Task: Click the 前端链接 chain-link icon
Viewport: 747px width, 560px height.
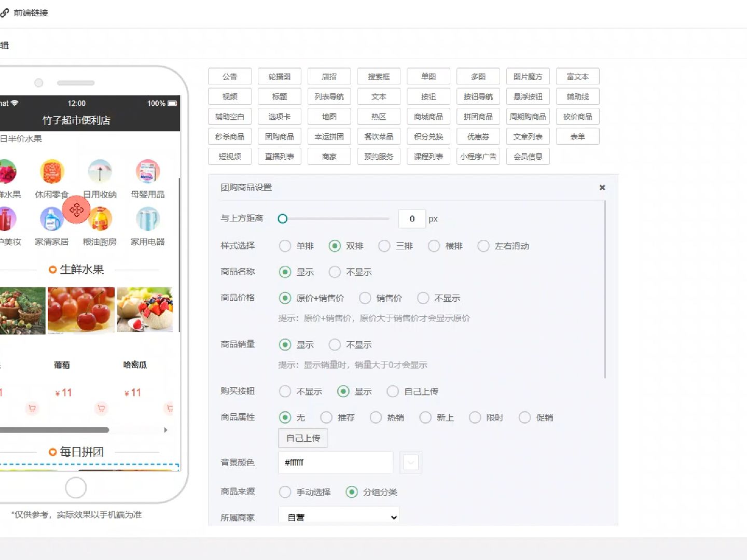Action: [x=5, y=12]
